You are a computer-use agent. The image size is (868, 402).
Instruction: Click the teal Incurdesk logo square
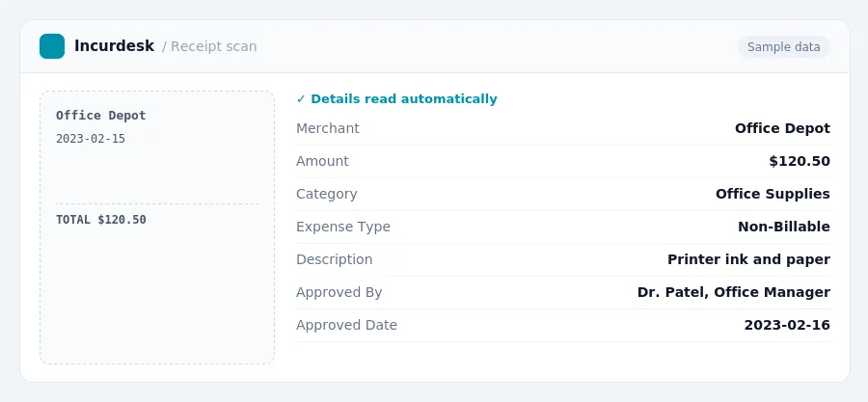click(52, 46)
